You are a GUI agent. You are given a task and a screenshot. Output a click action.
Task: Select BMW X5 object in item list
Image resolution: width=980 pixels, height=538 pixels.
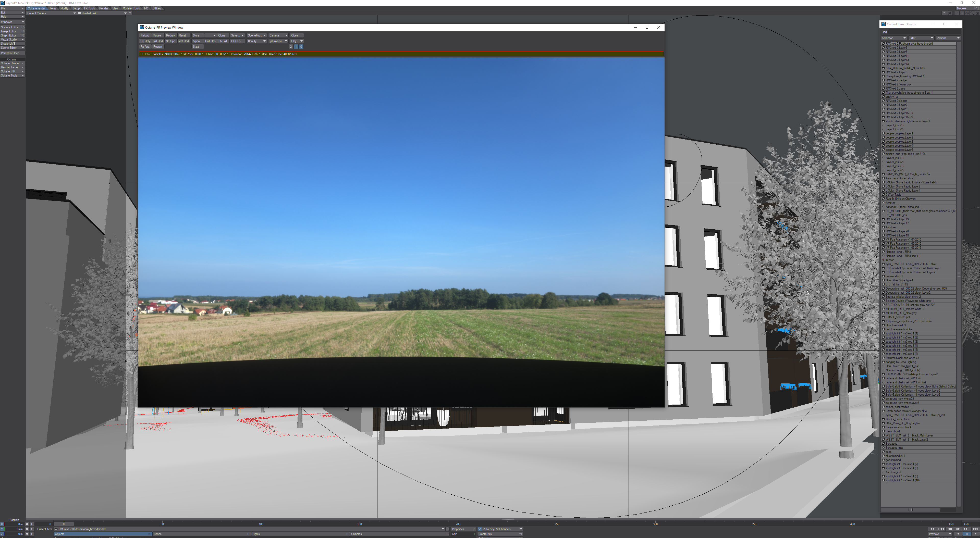[x=907, y=174]
